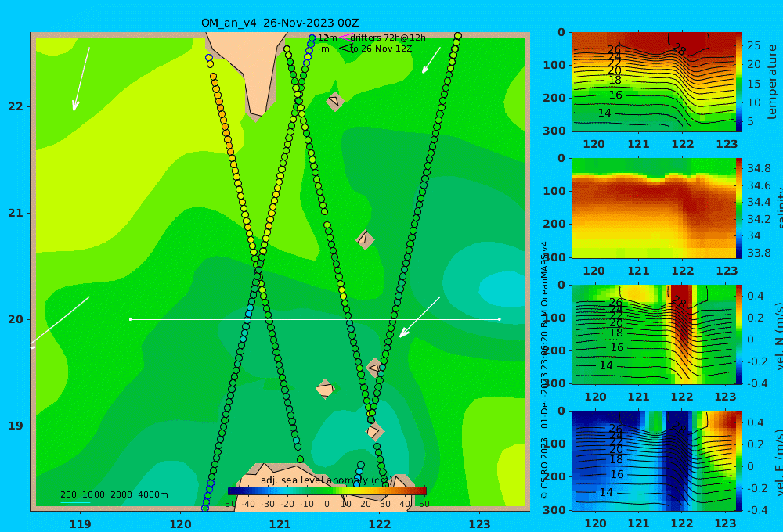The height and width of the screenshot is (532, 783).
Task: Click the depth scale '200 1000 2000 4000m' text
Action: coord(114,494)
